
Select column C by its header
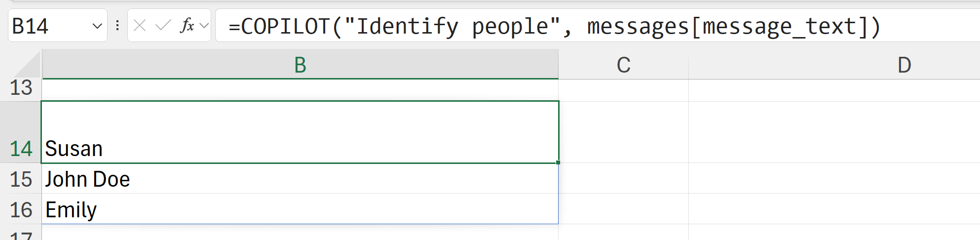click(x=623, y=65)
